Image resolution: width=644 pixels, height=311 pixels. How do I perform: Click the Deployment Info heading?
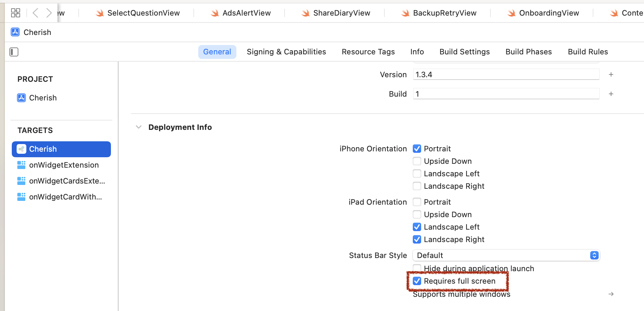[180, 127]
